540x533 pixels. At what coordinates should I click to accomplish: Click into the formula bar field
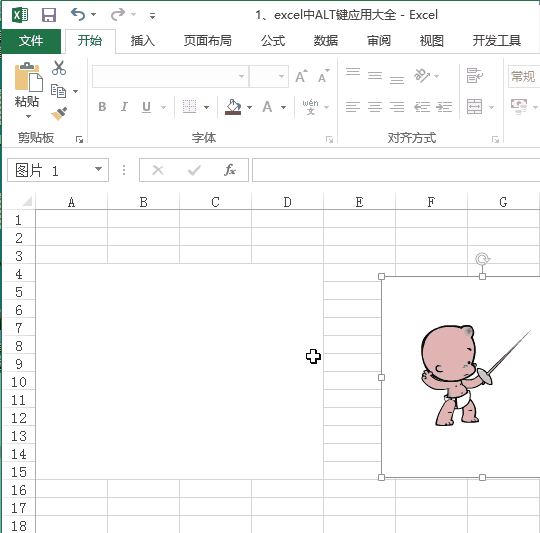click(396, 170)
